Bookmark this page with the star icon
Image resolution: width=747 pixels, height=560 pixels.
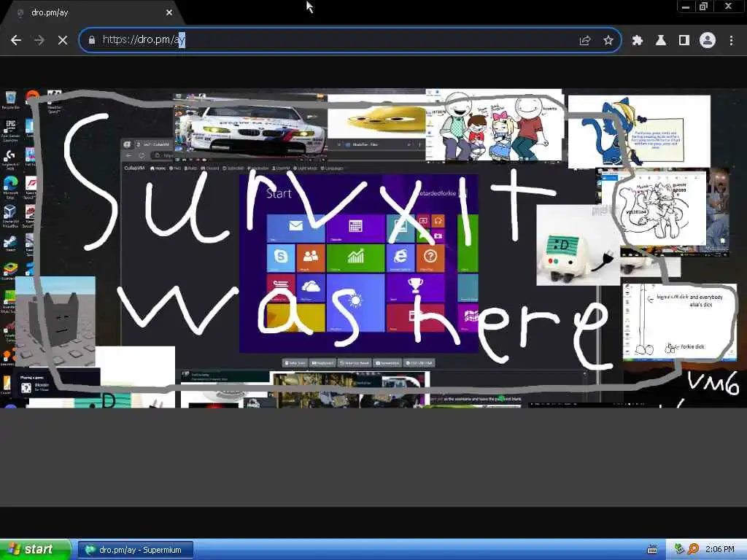coord(608,41)
